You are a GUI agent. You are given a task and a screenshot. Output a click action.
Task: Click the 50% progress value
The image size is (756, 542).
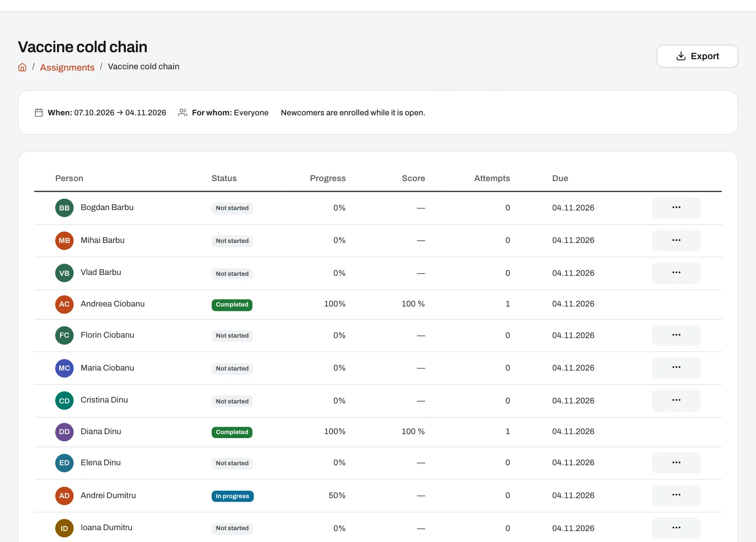coord(337,496)
